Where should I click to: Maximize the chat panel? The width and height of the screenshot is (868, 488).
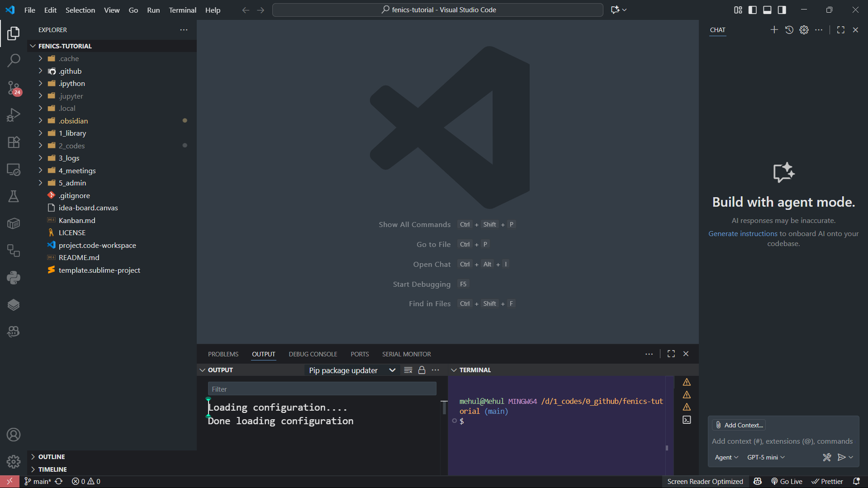(840, 30)
